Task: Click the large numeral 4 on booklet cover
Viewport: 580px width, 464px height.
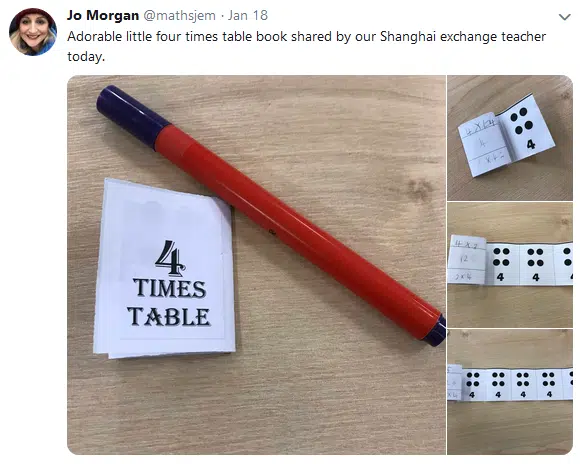Action: pos(170,258)
